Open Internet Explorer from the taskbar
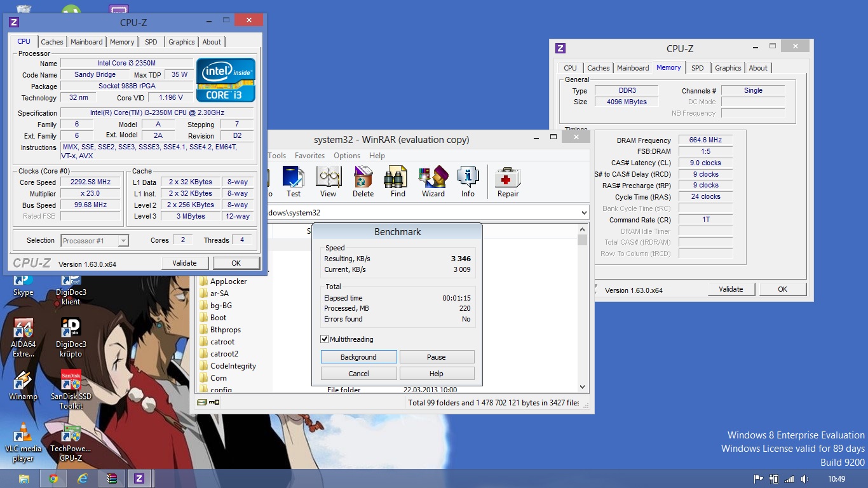868x488 pixels. 83,478
